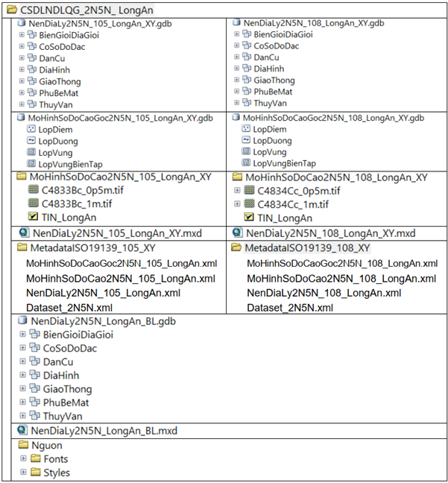Expand GiaoThong in the 108 XY geodatabase

[x=236, y=80]
